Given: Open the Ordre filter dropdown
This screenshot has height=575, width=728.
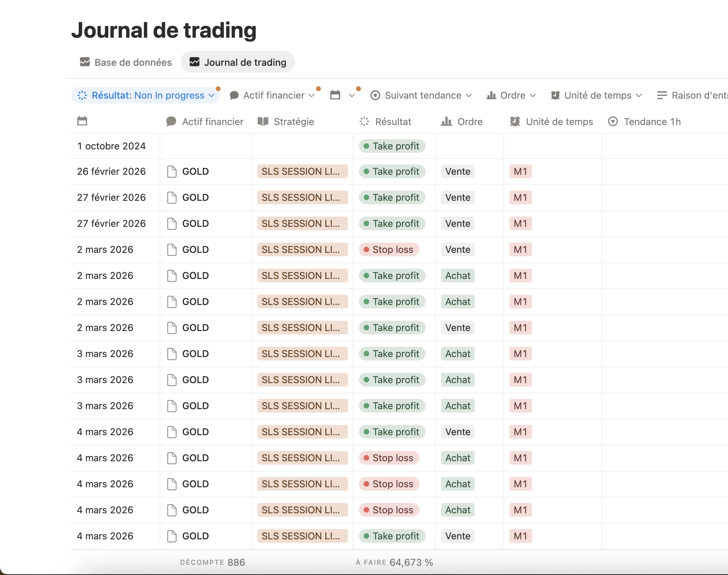Looking at the screenshot, I should pyautogui.click(x=511, y=95).
